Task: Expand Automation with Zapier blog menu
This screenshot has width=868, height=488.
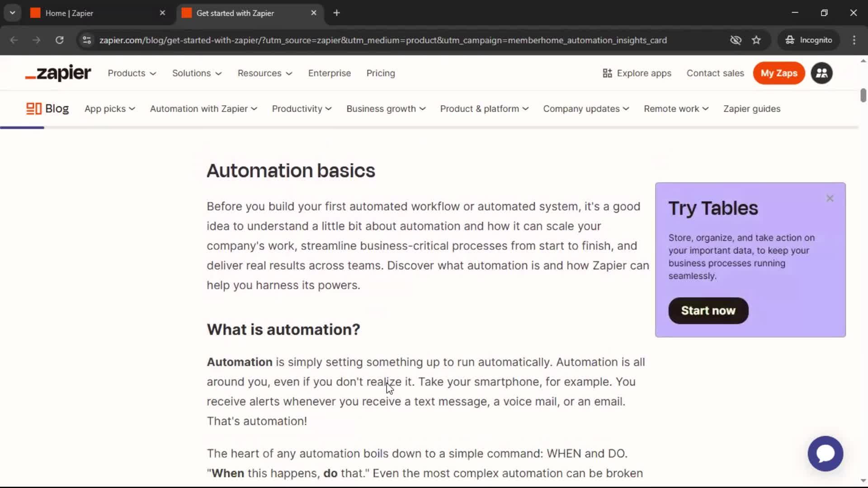Action: coord(203,109)
